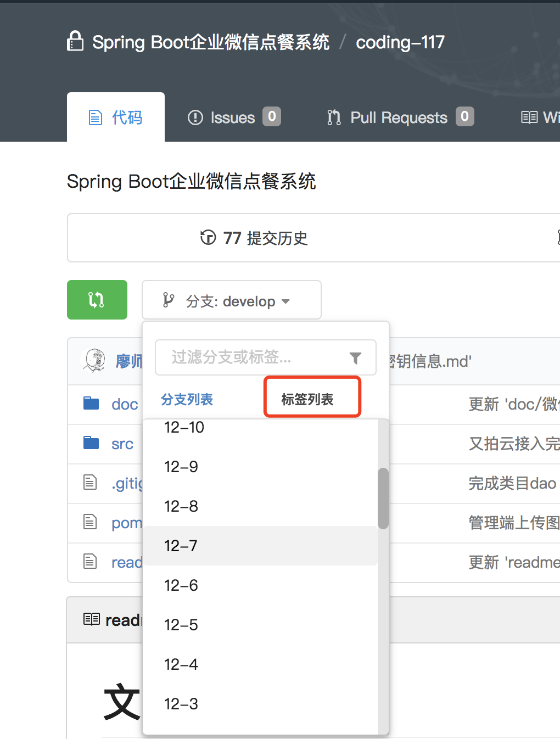560x739 pixels.
Task: Focus the 过滤分支或标签 filter input
Action: [x=266, y=357]
